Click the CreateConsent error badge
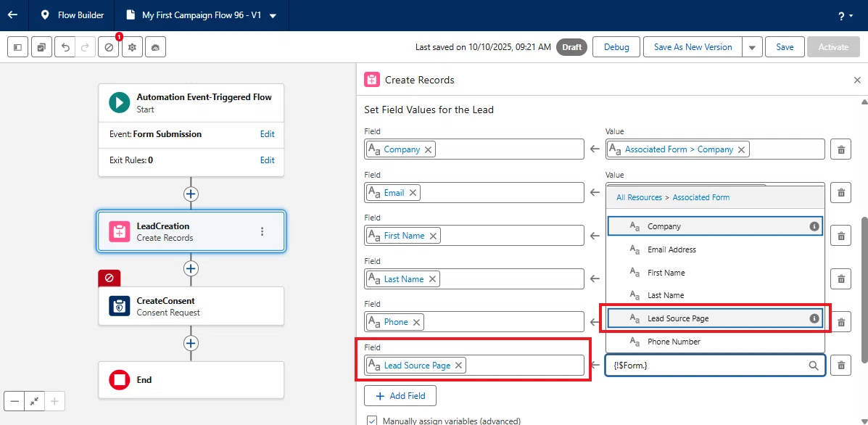The height and width of the screenshot is (425, 868). pos(109,278)
